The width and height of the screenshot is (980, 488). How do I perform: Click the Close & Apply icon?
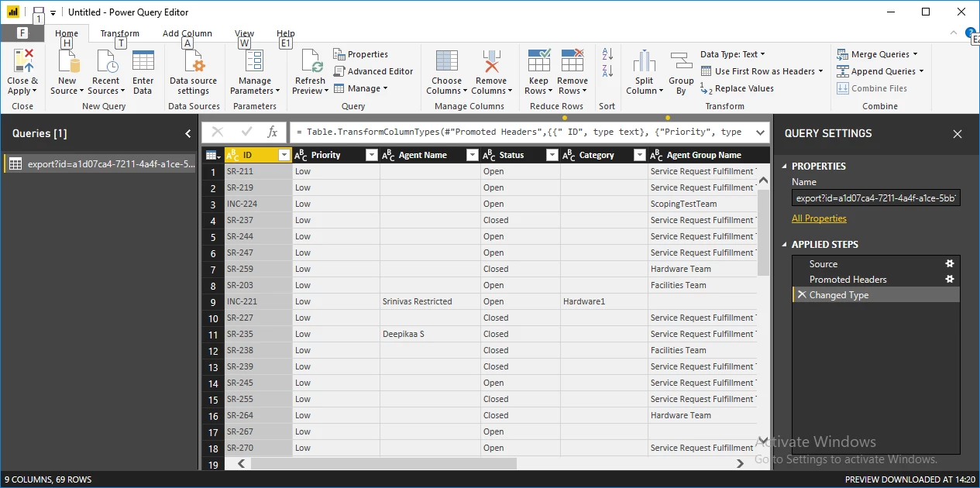[x=23, y=61]
